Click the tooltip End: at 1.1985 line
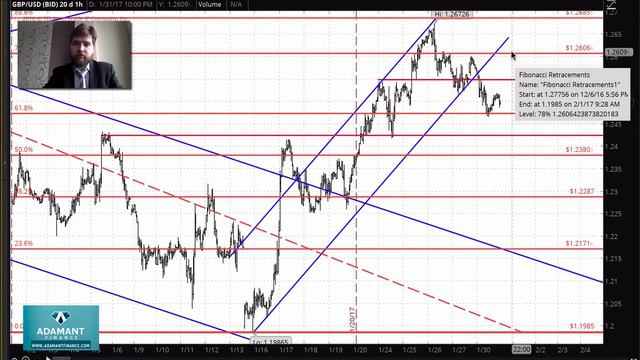 [x=569, y=104]
